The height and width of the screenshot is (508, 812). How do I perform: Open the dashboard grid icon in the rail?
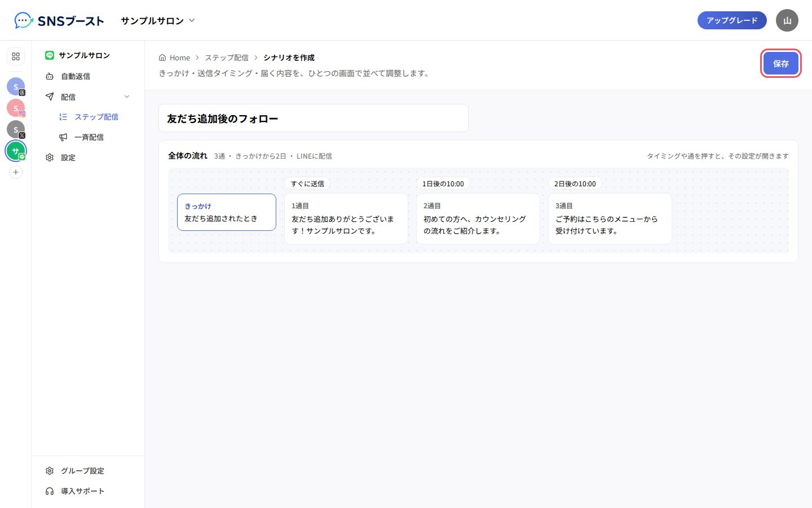[x=16, y=56]
